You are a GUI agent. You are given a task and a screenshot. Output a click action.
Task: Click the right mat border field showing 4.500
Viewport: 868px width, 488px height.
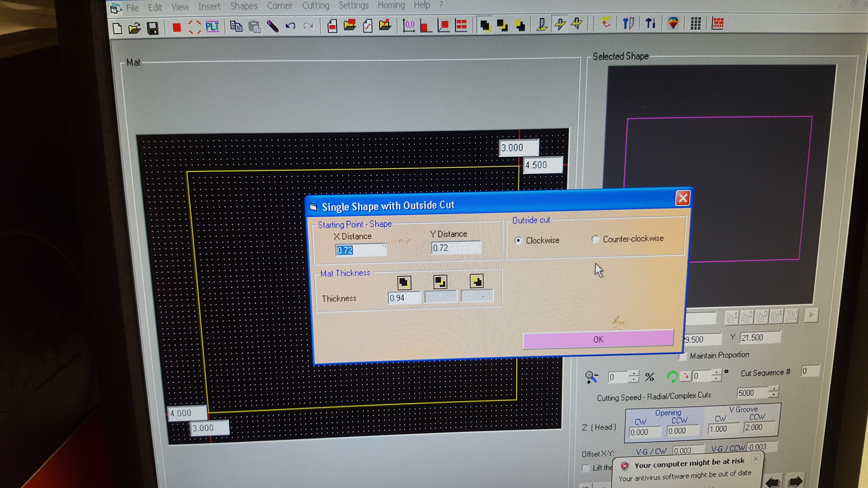click(543, 165)
